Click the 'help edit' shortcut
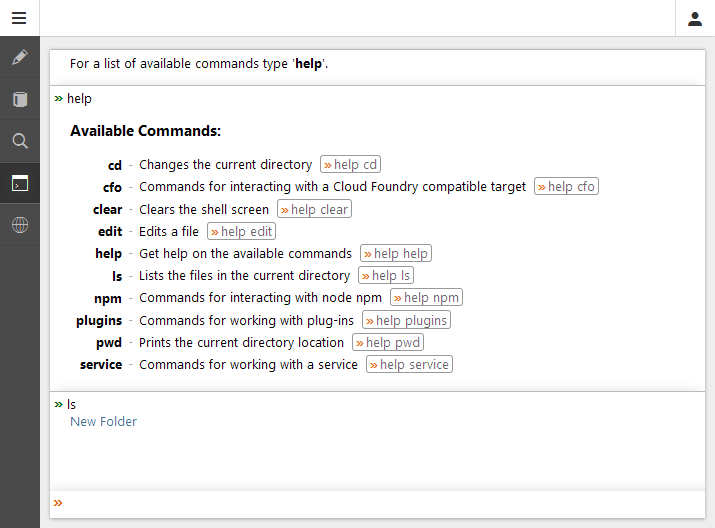 click(x=241, y=232)
